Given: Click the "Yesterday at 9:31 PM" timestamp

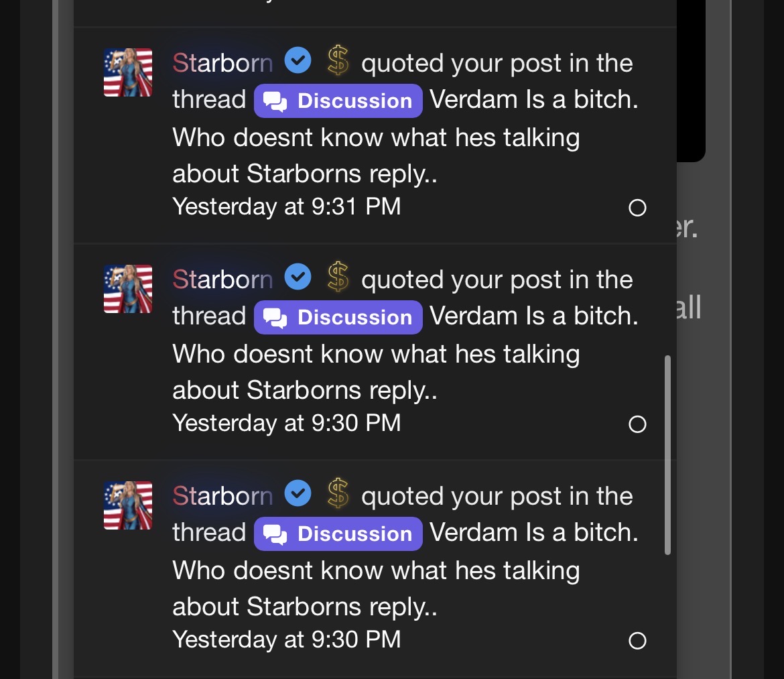Looking at the screenshot, I should tap(287, 206).
